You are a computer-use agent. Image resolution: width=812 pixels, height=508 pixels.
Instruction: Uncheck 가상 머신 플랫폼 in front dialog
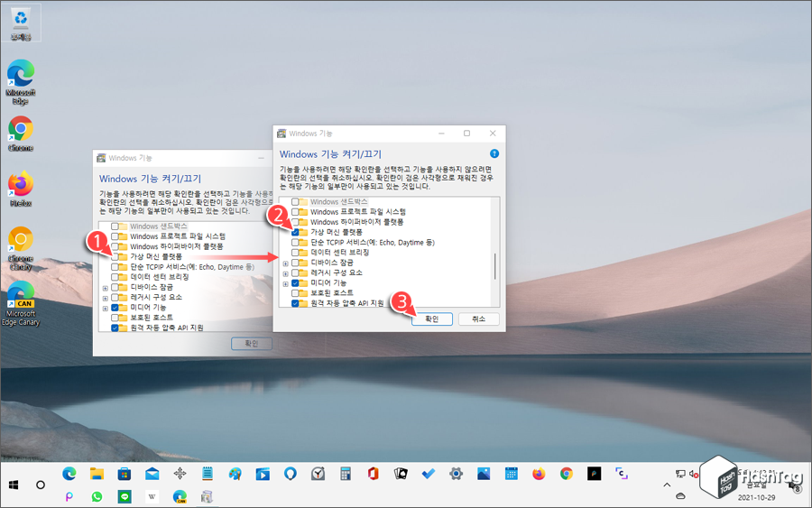[x=295, y=232]
